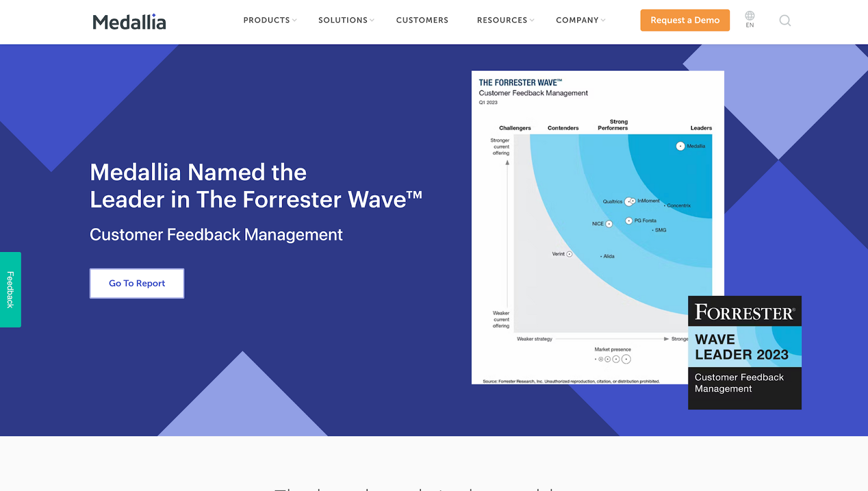Click the Go To Report button

136,283
